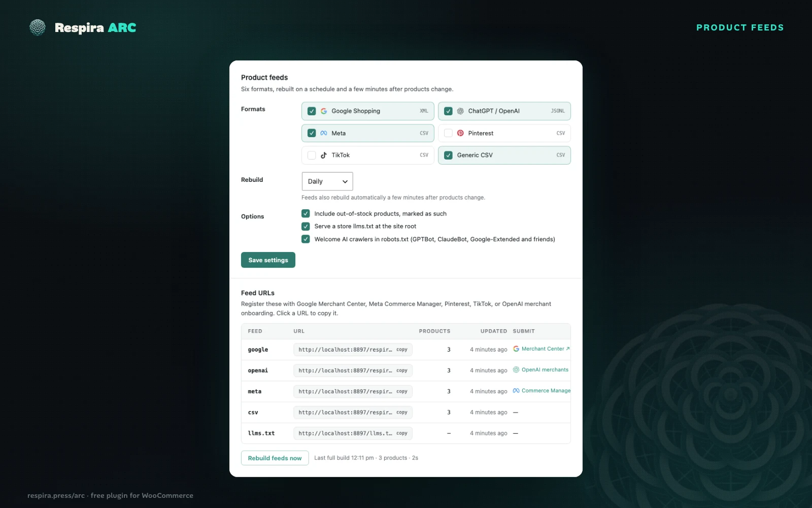This screenshot has width=812, height=508.
Task: Click the TikTok logo icon
Action: [324, 155]
